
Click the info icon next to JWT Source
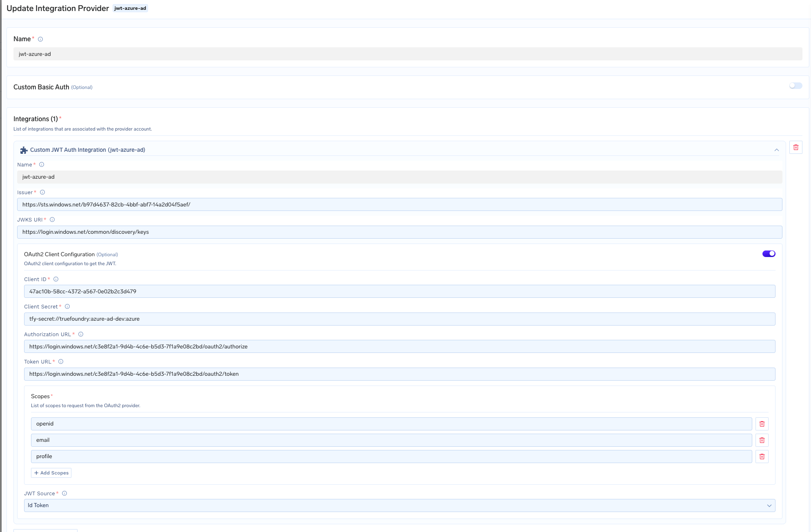tap(64, 494)
